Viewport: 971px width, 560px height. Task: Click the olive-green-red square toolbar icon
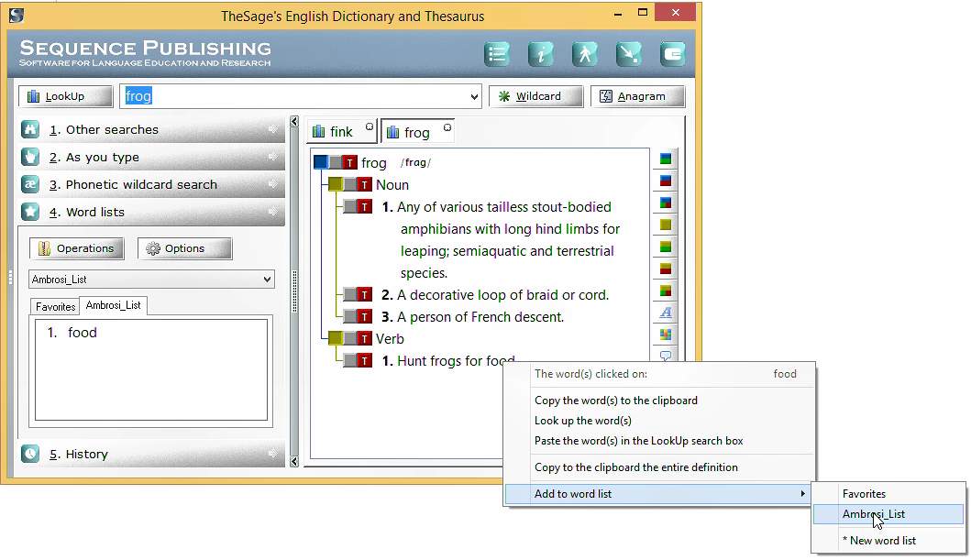coord(666,291)
